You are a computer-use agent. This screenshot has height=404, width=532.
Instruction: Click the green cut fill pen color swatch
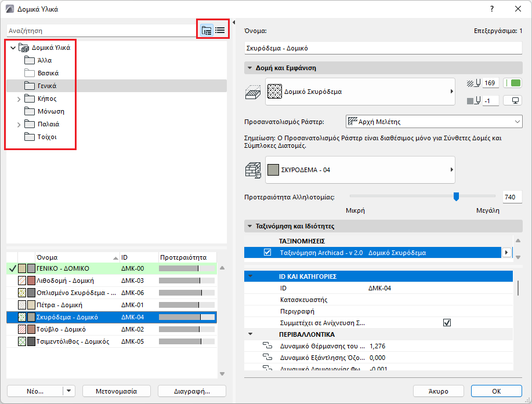pyautogui.click(x=512, y=83)
